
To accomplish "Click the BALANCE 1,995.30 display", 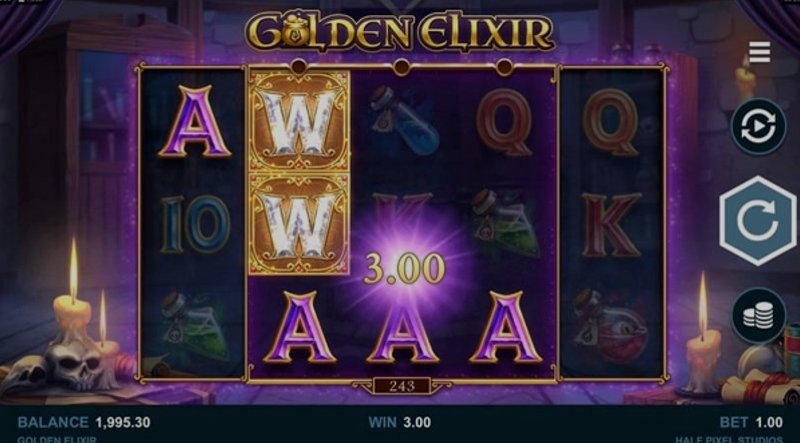I will (84, 422).
